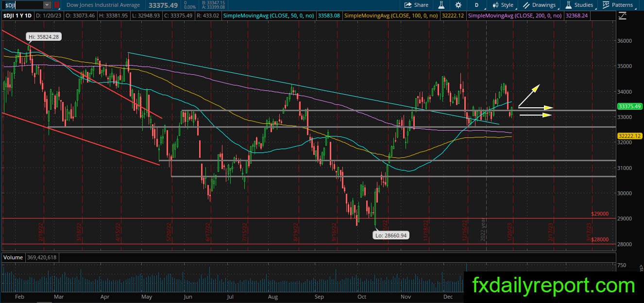Click the 2/18/22 expiration date marker
Image resolution: width=644 pixels, height=303 pixels.
[x=41, y=232]
